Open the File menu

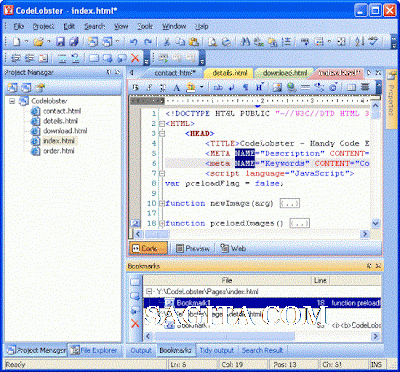tap(18, 26)
